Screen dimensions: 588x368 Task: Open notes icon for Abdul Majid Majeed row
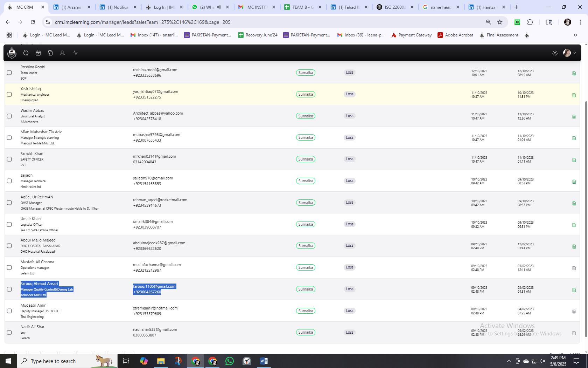pyautogui.click(x=574, y=246)
